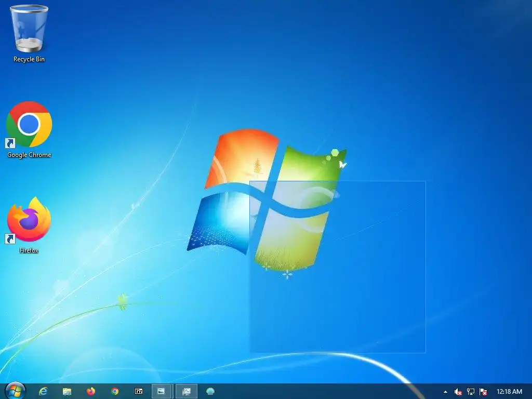Screen dimensions: 532x399
Task: Click the 12:18 AM clock
Action: 509,392
